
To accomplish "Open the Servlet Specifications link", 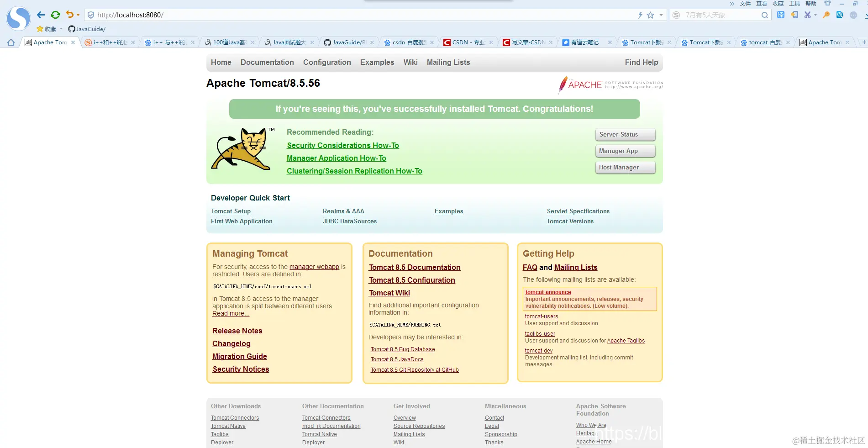I will [x=578, y=211].
